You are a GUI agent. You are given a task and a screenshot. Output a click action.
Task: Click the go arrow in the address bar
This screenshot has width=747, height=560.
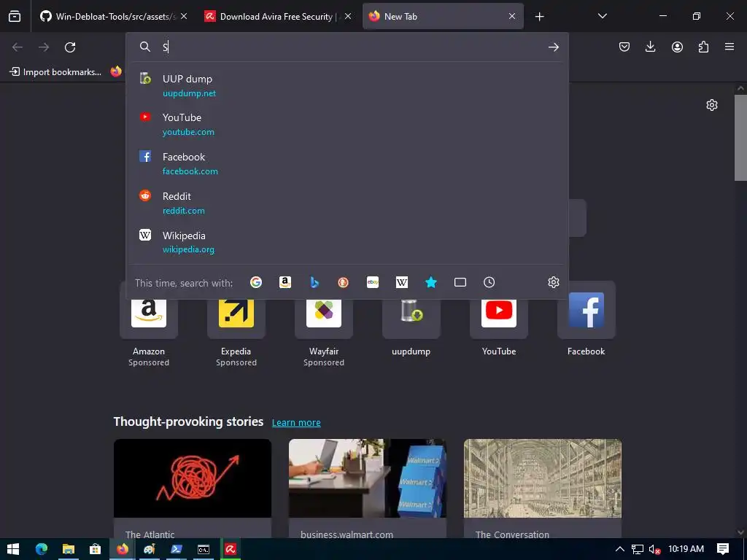click(553, 47)
